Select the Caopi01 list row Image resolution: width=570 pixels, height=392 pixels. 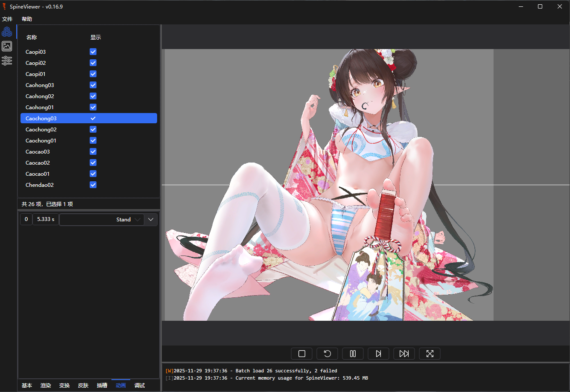pos(89,74)
